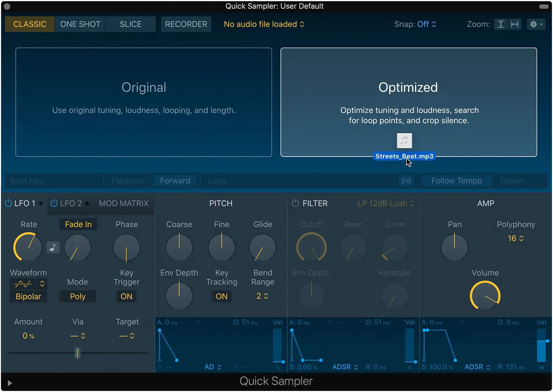Toggle the LFO 2 power button
This screenshot has height=392, width=553.
(54, 203)
